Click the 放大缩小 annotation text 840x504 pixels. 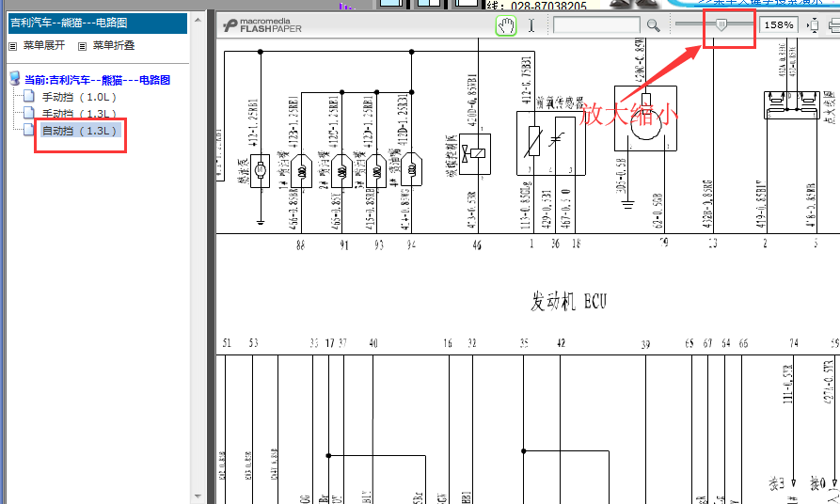[x=629, y=114]
